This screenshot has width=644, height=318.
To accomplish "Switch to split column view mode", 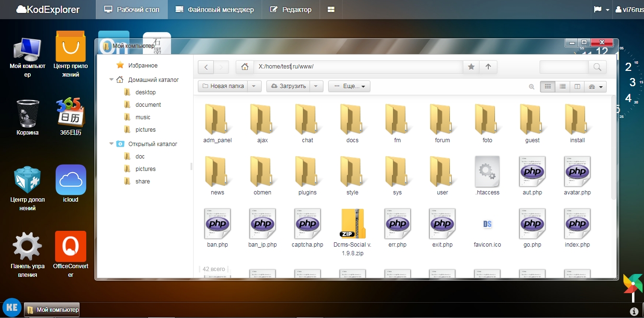I will [x=577, y=87].
